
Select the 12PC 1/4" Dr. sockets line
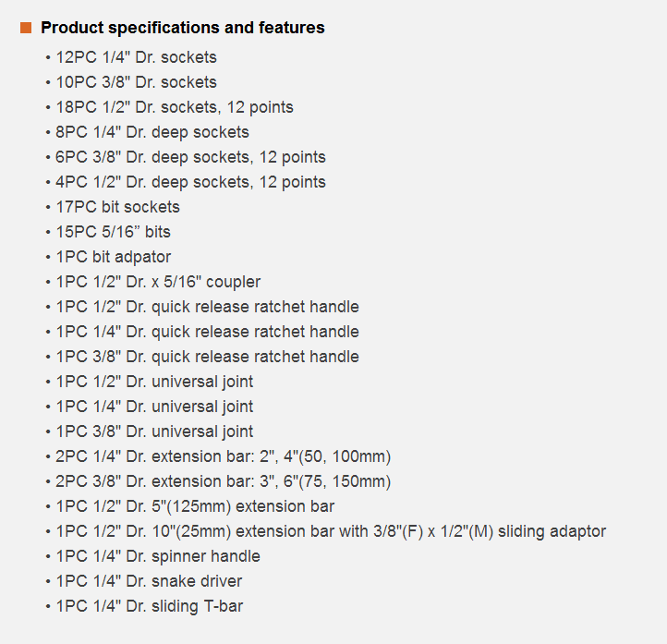[136, 57]
